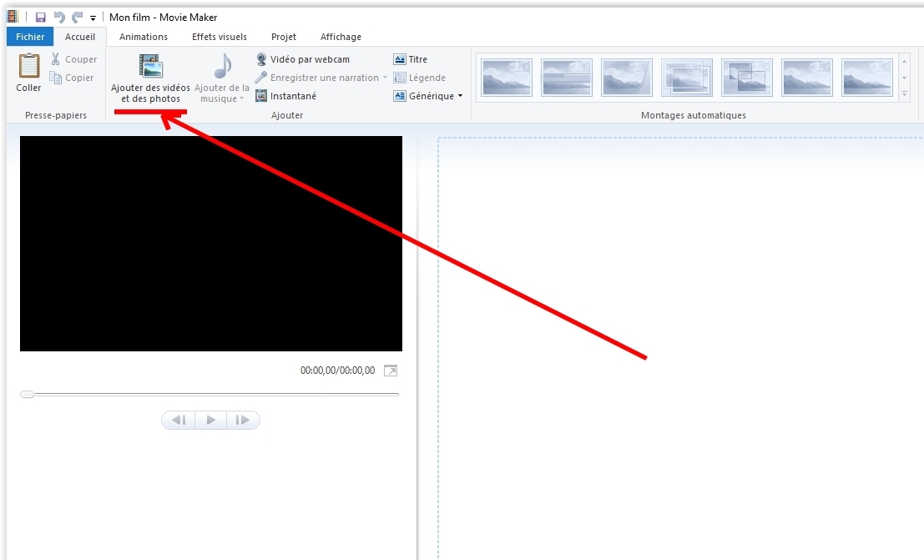Click the undo arrow in title bar
The height and width of the screenshot is (560, 924).
click(x=58, y=17)
